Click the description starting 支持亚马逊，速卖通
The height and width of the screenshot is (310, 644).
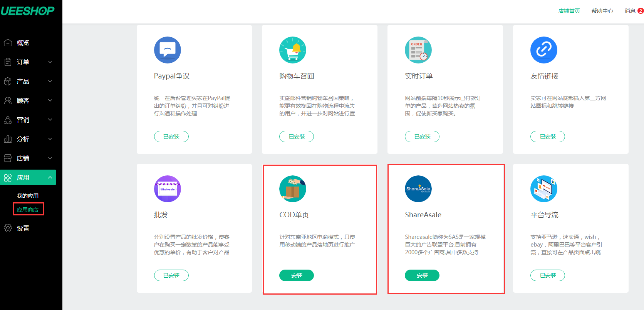point(566,245)
